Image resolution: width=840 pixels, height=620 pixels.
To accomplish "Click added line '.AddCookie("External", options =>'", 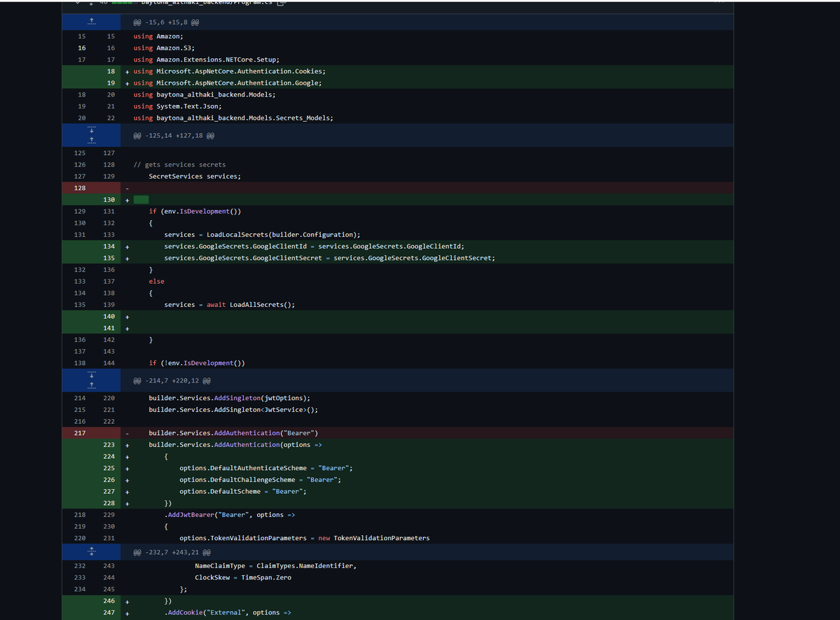I will (x=228, y=612).
